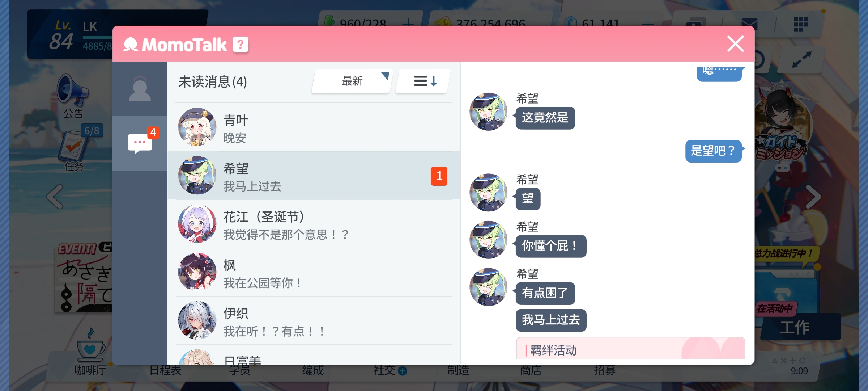
Task: Open 花江（圣诞节）chat entry
Action: pyautogui.click(x=314, y=224)
